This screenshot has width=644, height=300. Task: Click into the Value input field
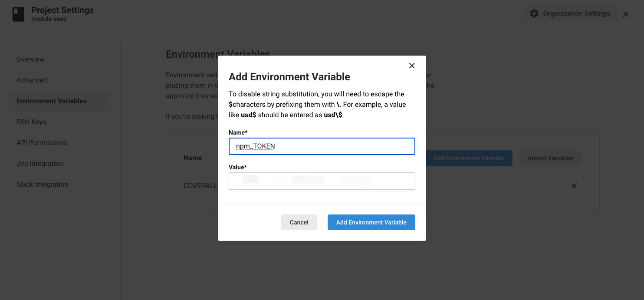coord(322,181)
